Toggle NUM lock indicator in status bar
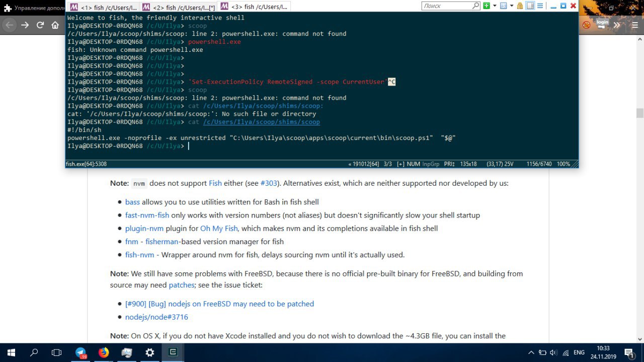 click(x=414, y=164)
